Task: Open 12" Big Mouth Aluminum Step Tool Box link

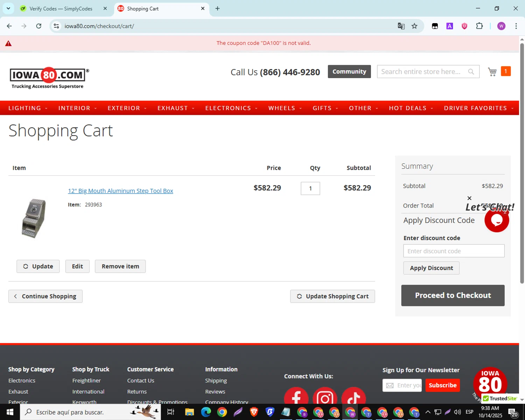Action: pyautogui.click(x=120, y=191)
